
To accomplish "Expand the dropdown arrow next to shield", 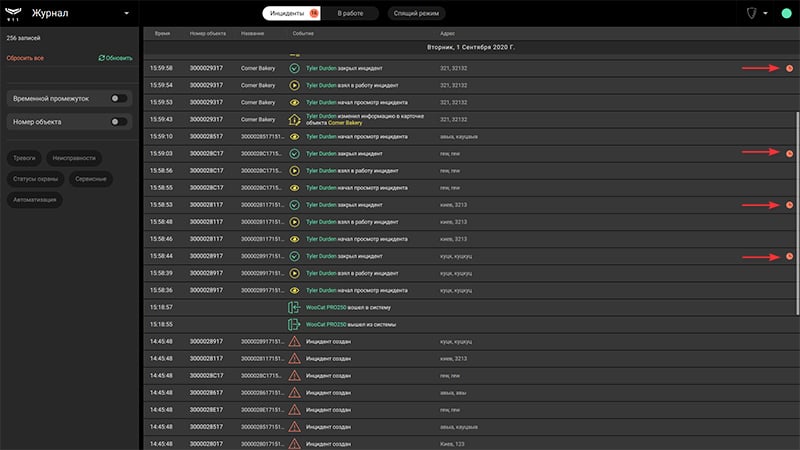I will 765,13.
